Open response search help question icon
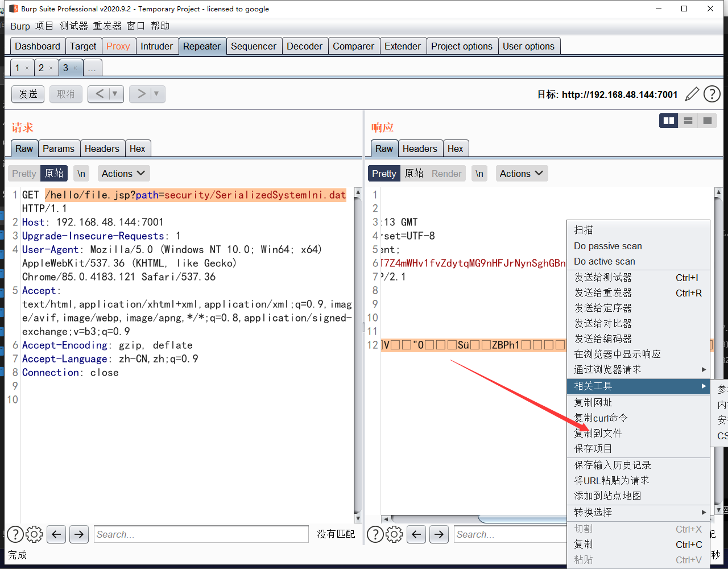 coord(375,534)
